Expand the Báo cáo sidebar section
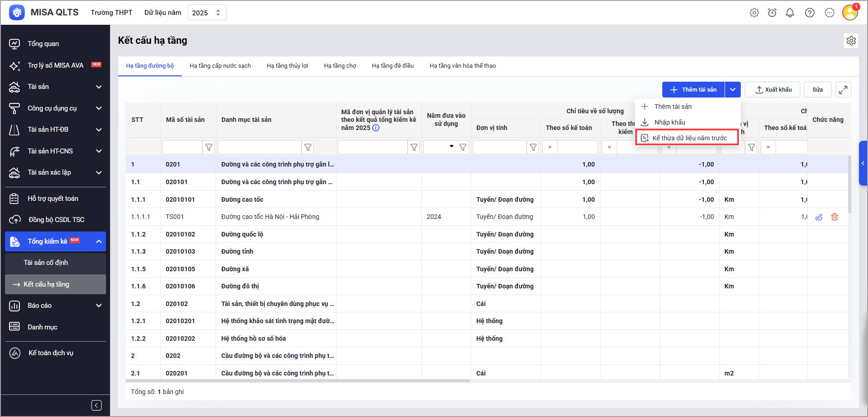 coord(99,306)
